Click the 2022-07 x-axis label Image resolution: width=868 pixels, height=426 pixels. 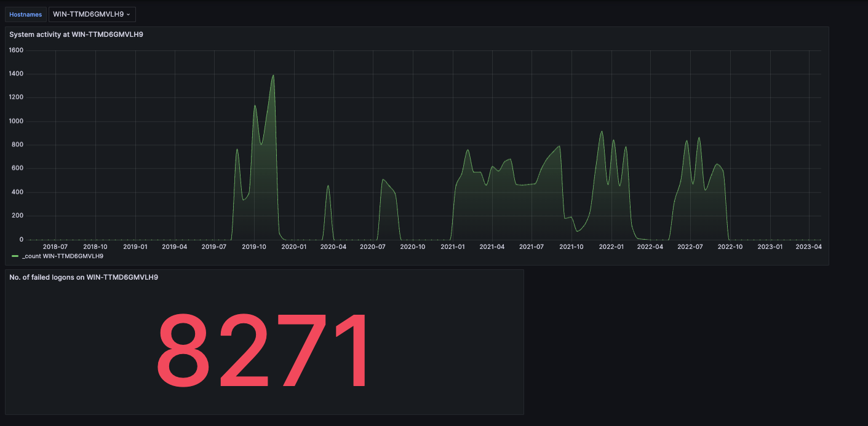pyautogui.click(x=690, y=247)
